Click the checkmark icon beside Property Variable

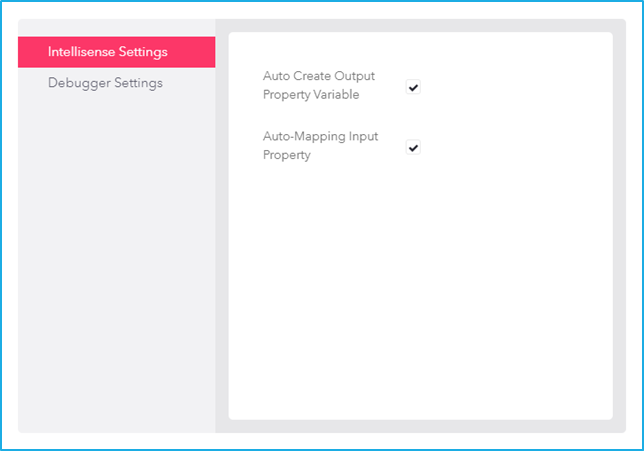[x=413, y=87]
